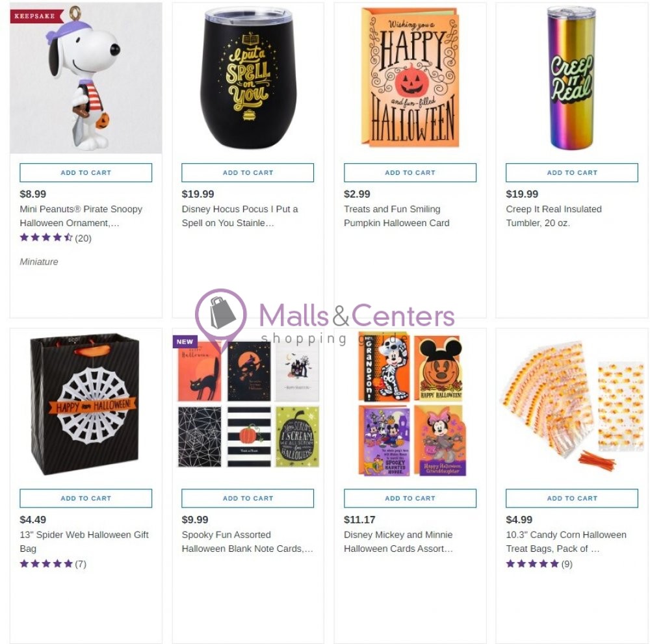Open Mini Peanuts Pirate Snoopy Ornament product link
The height and width of the screenshot is (644, 650).
coord(80,216)
